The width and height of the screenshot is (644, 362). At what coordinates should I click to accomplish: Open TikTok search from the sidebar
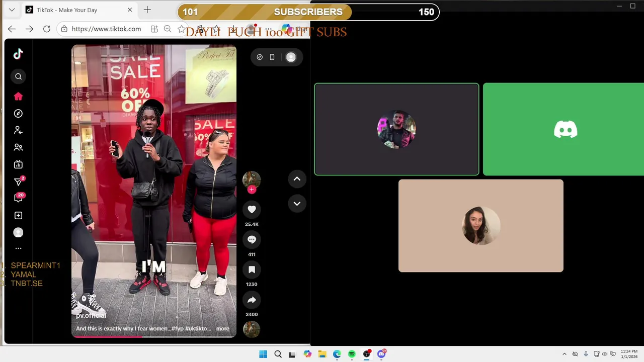tap(18, 76)
